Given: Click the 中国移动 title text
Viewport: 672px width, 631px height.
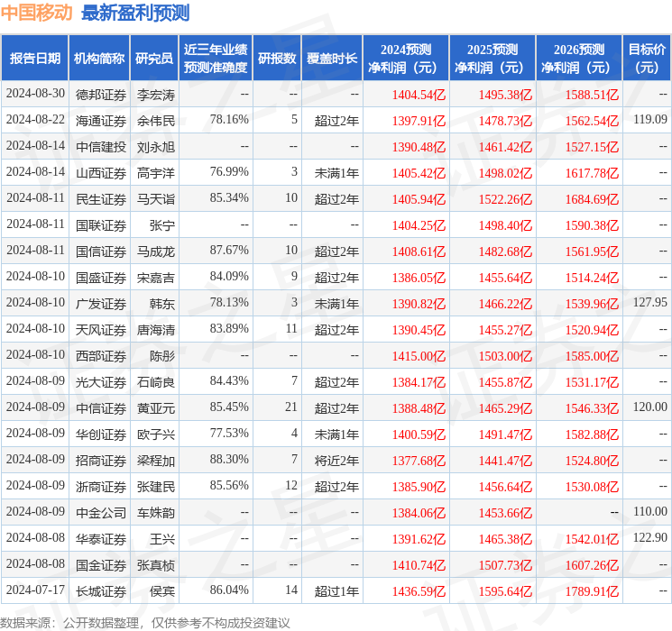Looking at the screenshot, I should coord(36,13).
